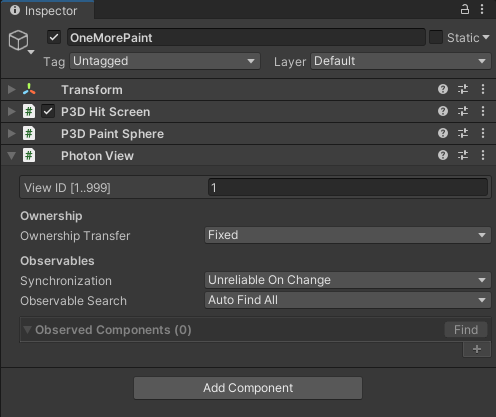Image resolution: width=496 pixels, height=417 pixels.
Task: Click the Find button for observed components
Action: (466, 330)
